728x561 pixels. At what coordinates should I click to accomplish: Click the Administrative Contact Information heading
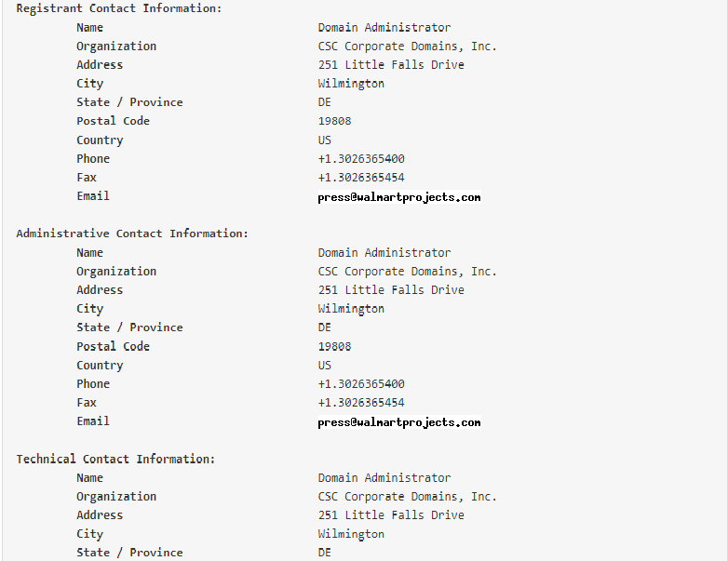coord(132,234)
